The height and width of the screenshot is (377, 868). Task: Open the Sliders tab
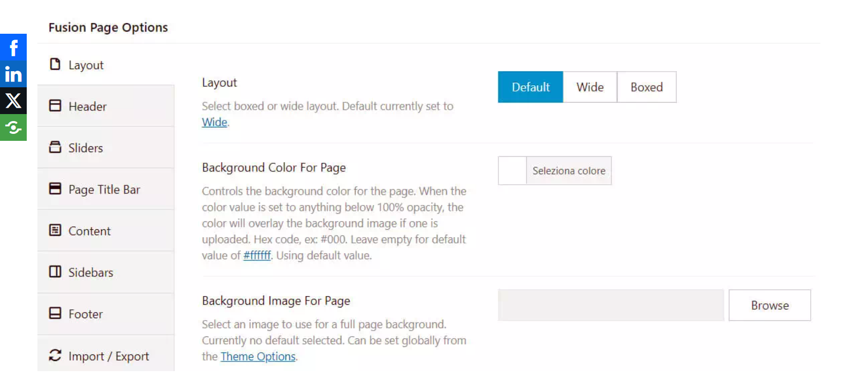click(106, 147)
